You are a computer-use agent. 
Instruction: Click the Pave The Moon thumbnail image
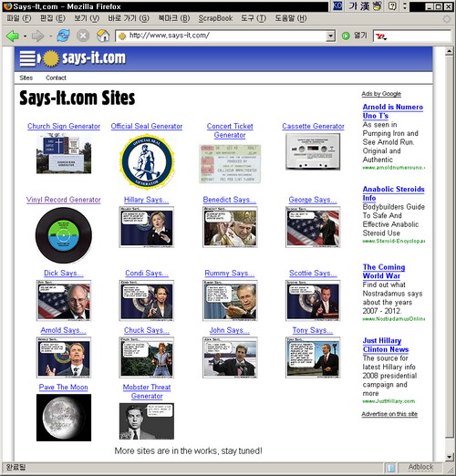[64, 418]
